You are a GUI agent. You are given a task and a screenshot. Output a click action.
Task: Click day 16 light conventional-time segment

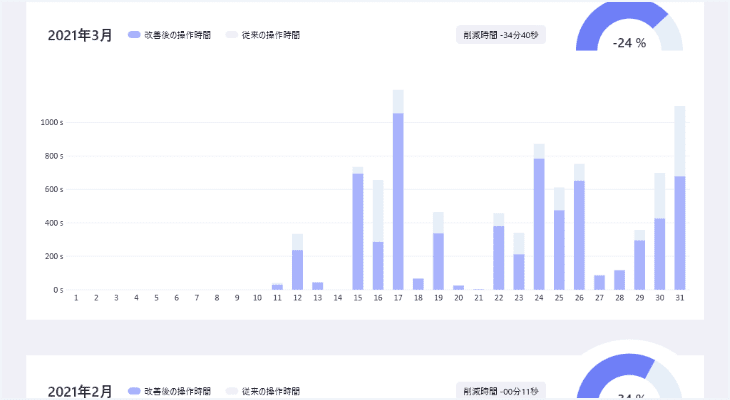tap(378, 211)
